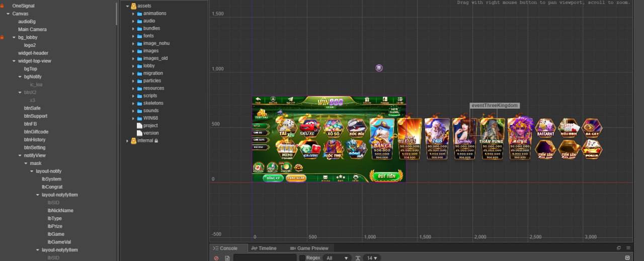Select the btnGiftcode node
The image size is (644, 261).
(36, 132)
